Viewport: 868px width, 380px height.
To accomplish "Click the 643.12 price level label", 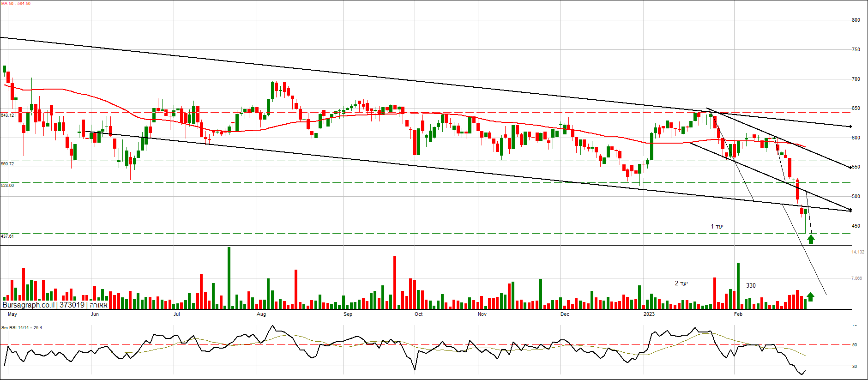I will (x=7, y=115).
